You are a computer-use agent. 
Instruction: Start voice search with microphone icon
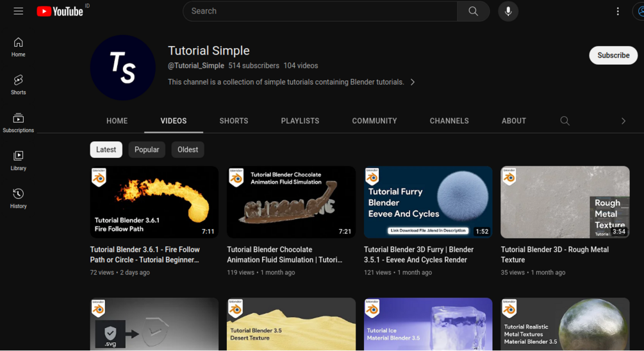[x=508, y=11]
